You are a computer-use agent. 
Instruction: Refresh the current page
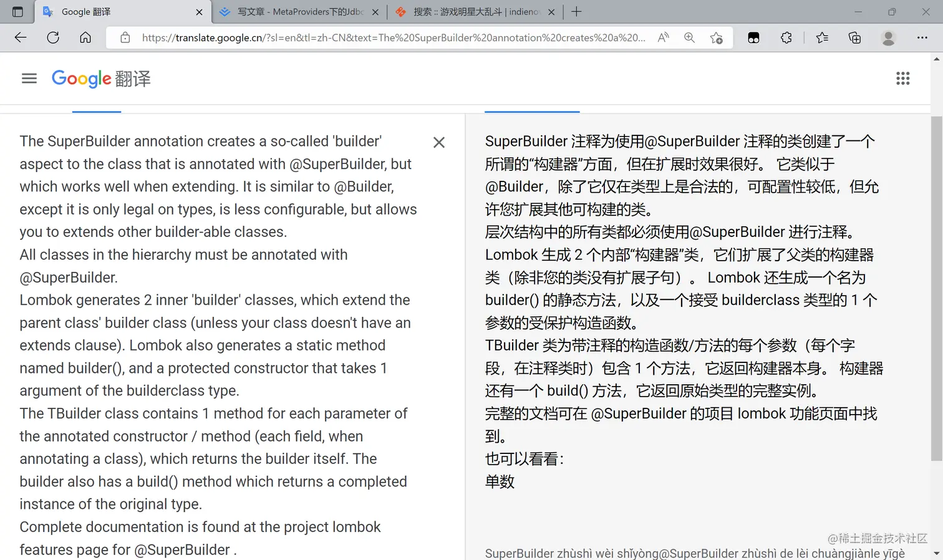(x=53, y=37)
